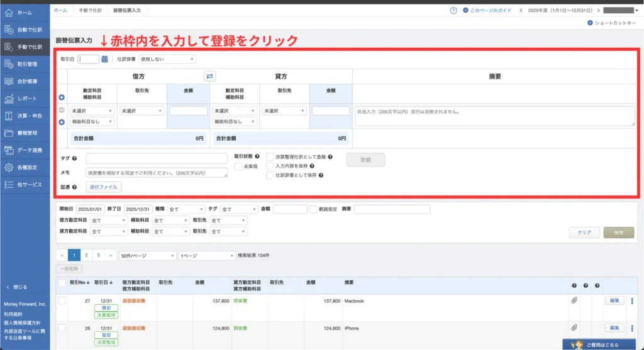Open the help icon next to タグ
This screenshot has width=644, height=350.
[75, 158]
